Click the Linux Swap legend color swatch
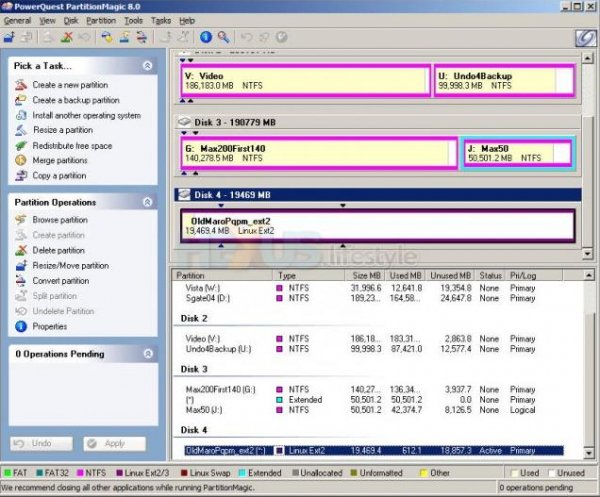 184,473
